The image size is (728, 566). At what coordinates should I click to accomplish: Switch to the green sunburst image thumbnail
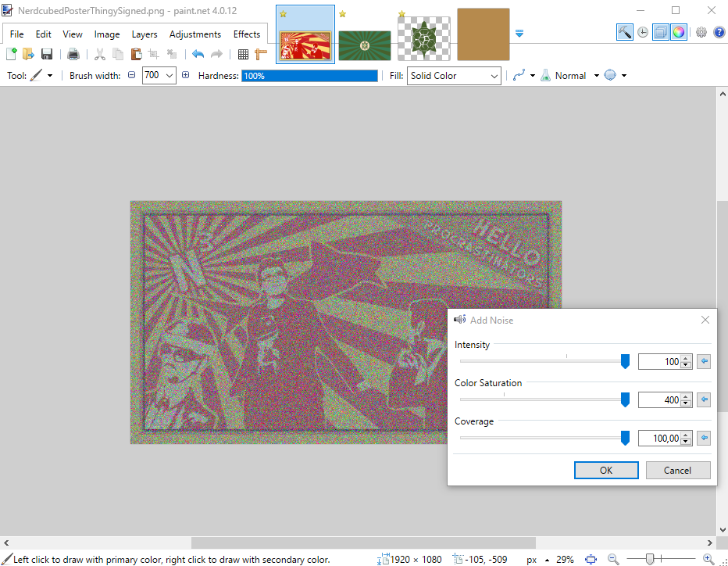pyautogui.click(x=365, y=45)
